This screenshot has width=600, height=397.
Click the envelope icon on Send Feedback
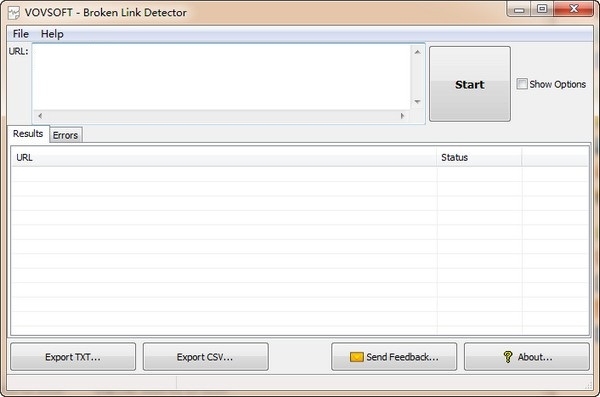coord(356,357)
